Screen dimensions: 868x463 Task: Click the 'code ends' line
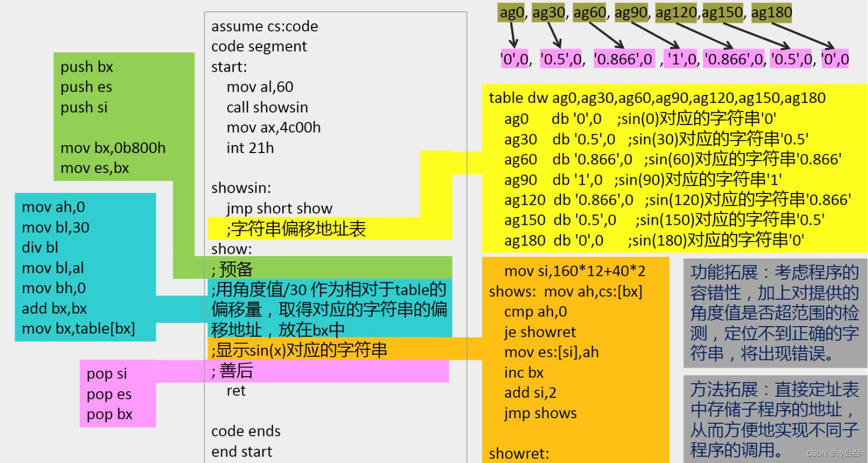pyautogui.click(x=246, y=431)
